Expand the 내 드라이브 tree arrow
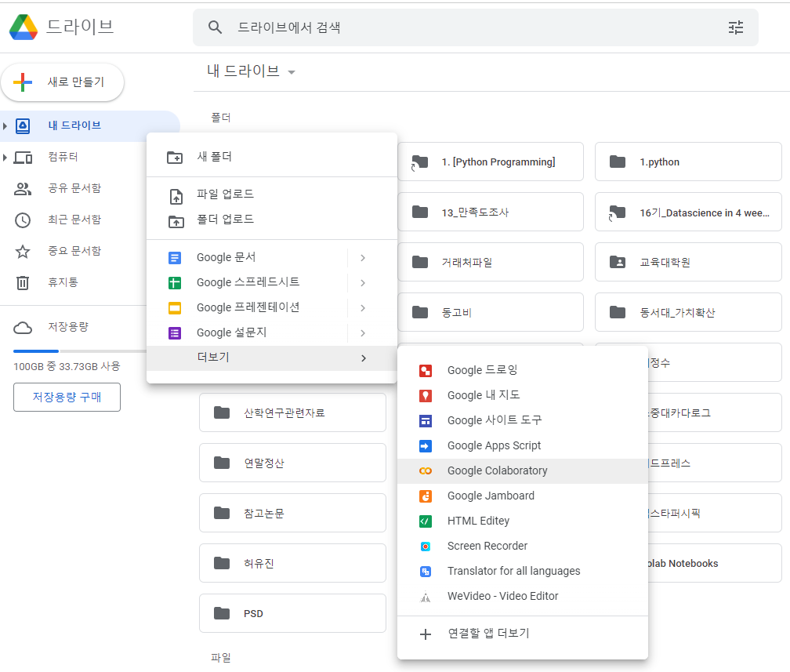Screen dimensions: 790x672 coord(5,125)
